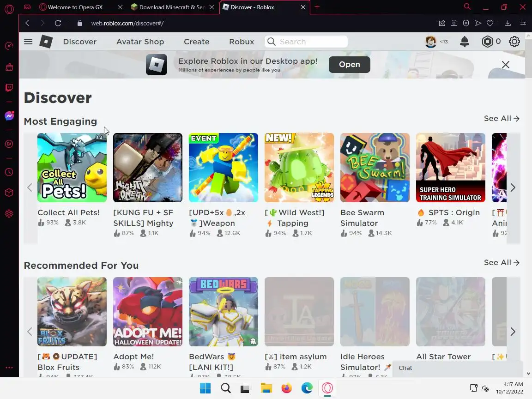This screenshot has height=399, width=532.
Task: Open File Explorer from the taskbar
Action: pos(266,388)
